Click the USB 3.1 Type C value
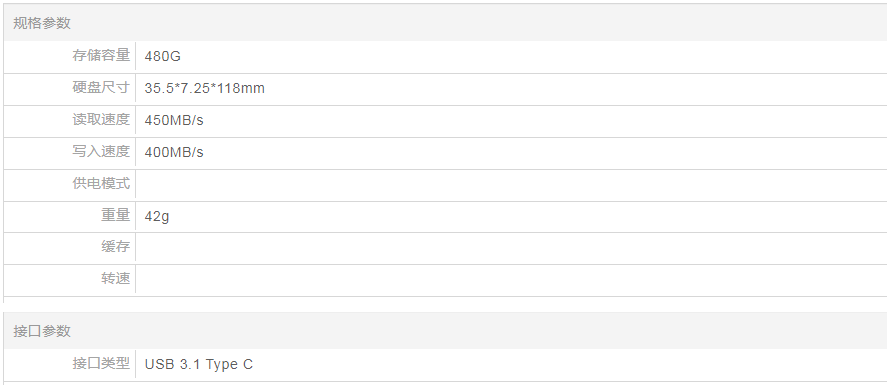Image resolution: width=892 pixels, height=385 pixels. (x=199, y=365)
